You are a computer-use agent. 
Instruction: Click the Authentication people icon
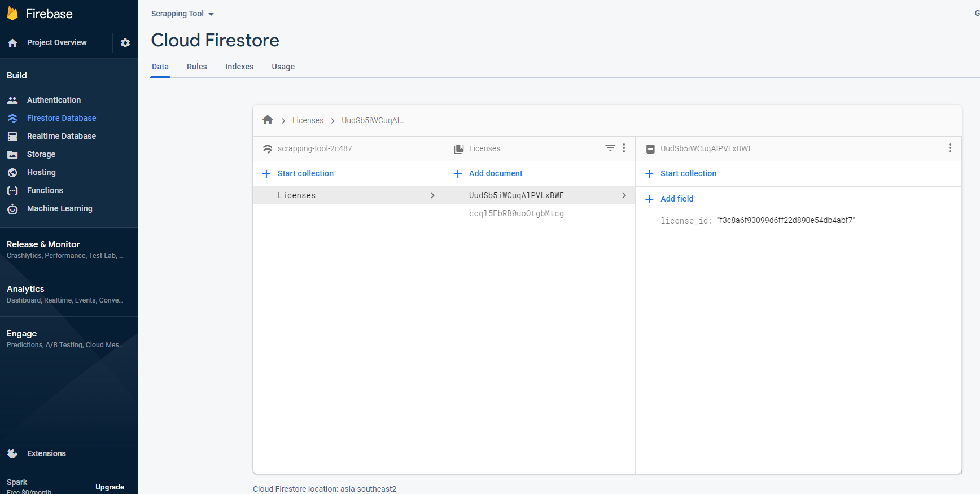pyautogui.click(x=12, y=100)
